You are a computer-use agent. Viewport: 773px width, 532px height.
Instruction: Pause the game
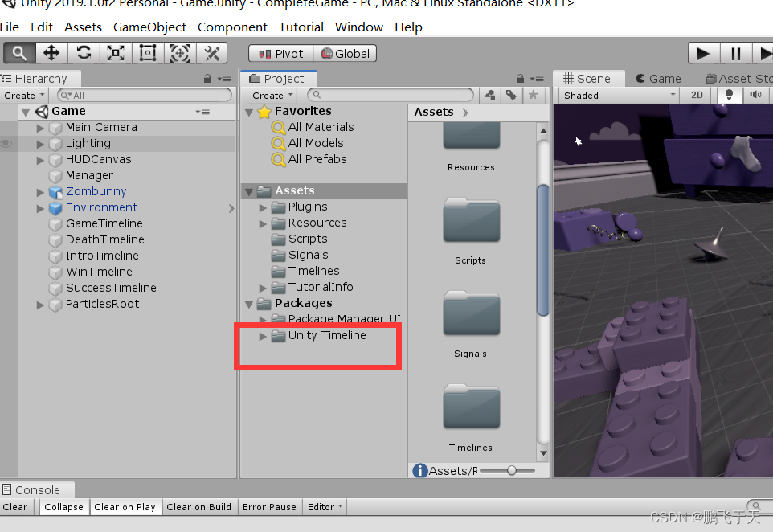coord(735,53)
